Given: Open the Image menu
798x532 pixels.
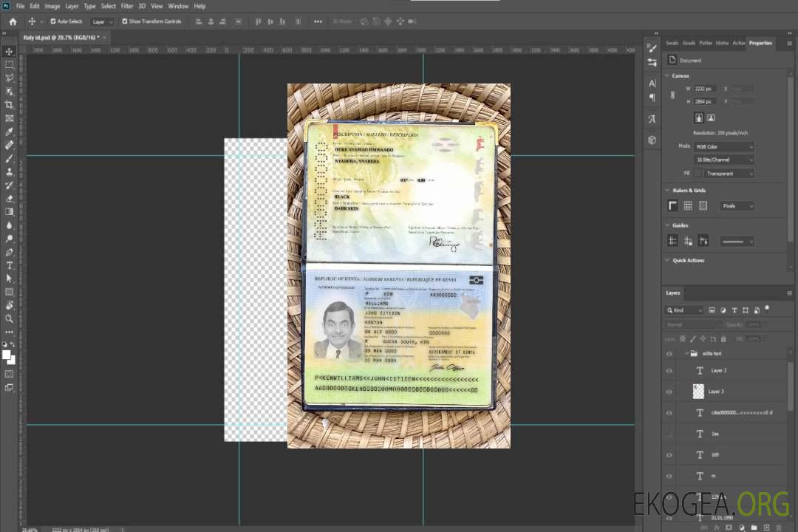Looking at the screenshot, I should point(52,6).
